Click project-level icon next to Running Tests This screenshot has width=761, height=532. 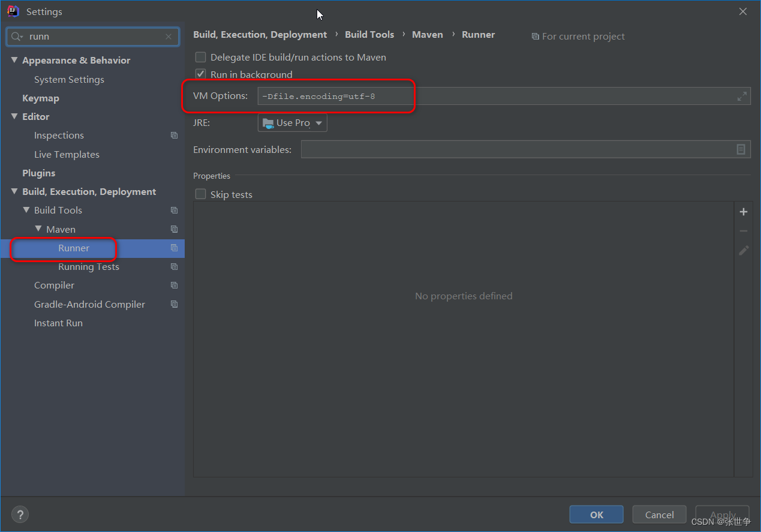pos(174,267)
